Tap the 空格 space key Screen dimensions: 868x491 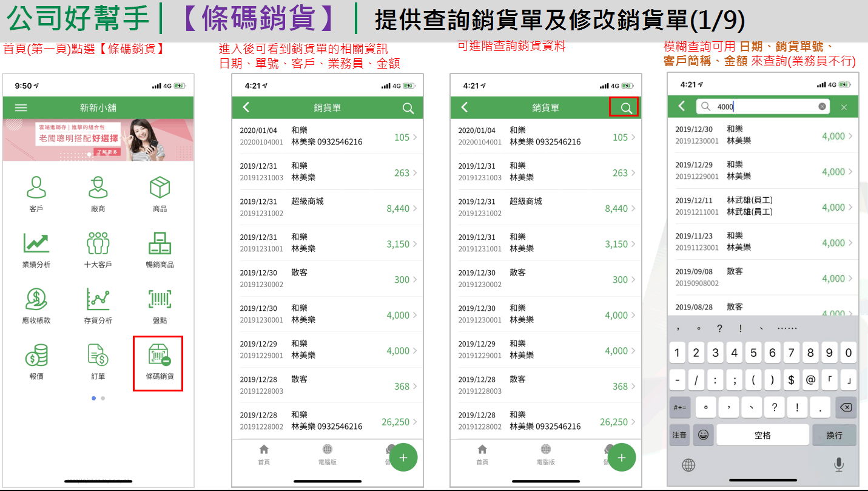tap(762, 435)
